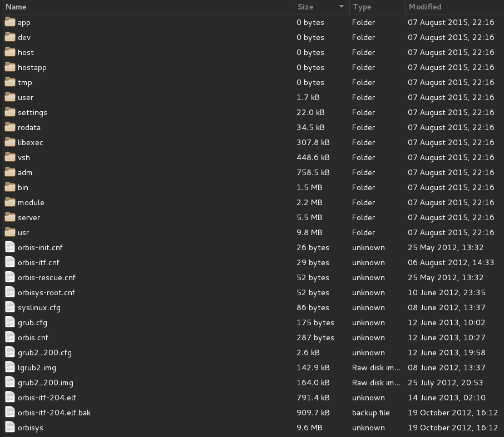Toggle sort order via Size column arrow
Image resolution: width=504 pixels, height=437 pixels.
point(342,7)
